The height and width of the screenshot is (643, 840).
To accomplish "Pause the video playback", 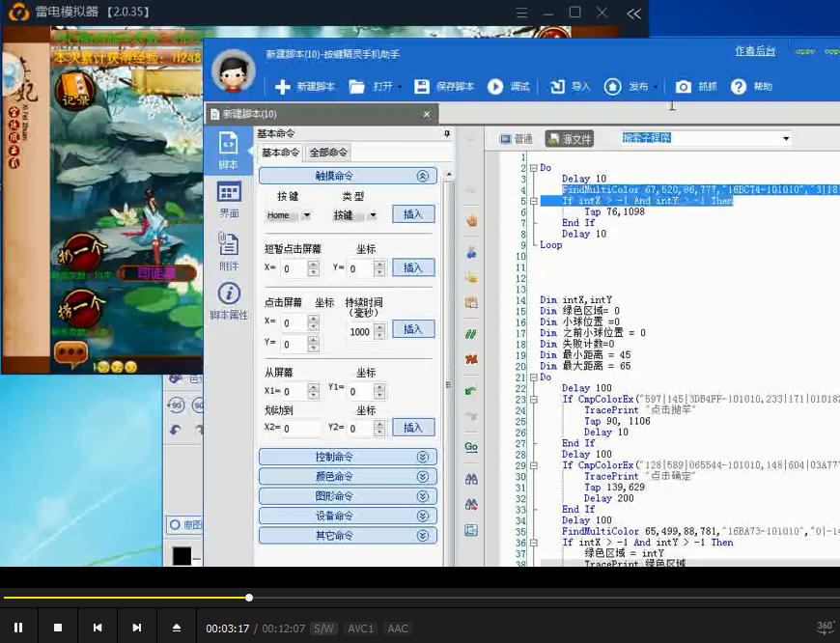I will tap(18, 628).
